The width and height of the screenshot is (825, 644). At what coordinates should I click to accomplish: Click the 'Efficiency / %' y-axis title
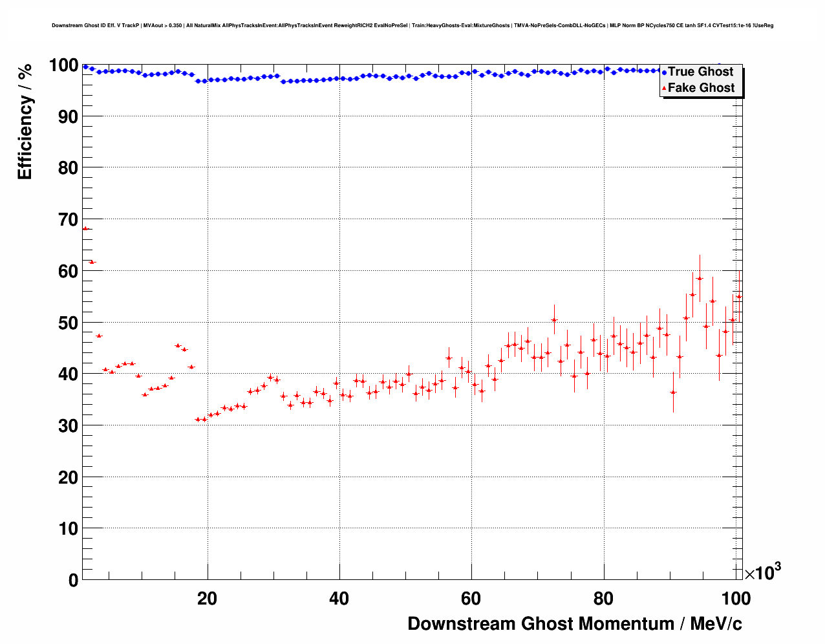click(x=25, y=122)
